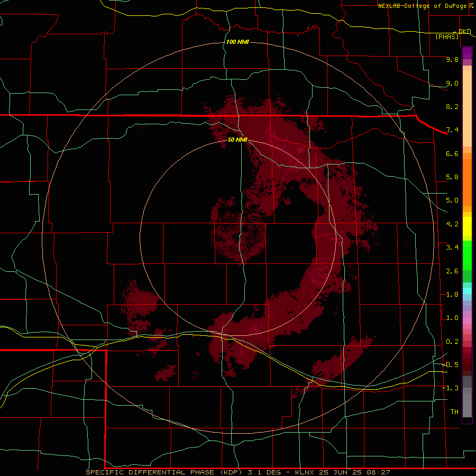Click the -0.5 color scale value
476x476 pixels.
[x=451, y=365]
